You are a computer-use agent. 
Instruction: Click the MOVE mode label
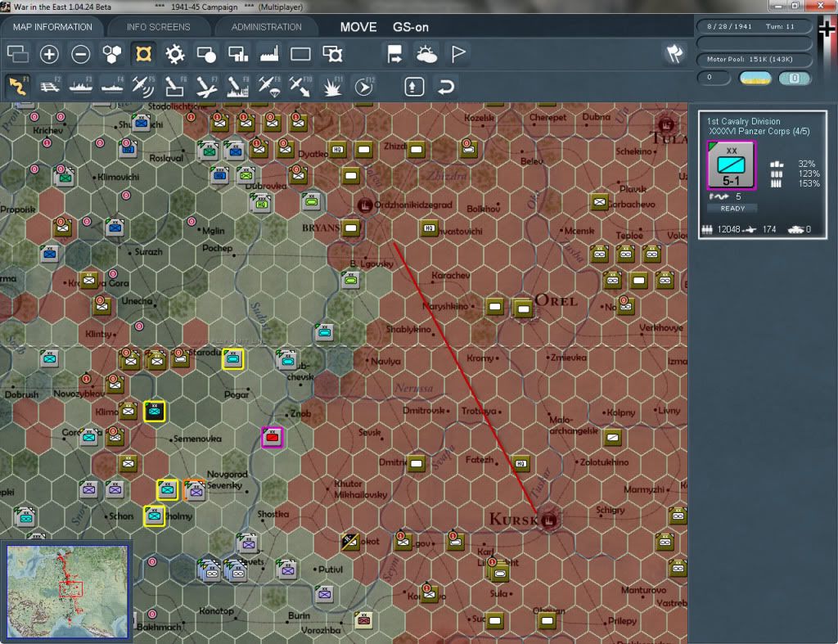(358, 27)
